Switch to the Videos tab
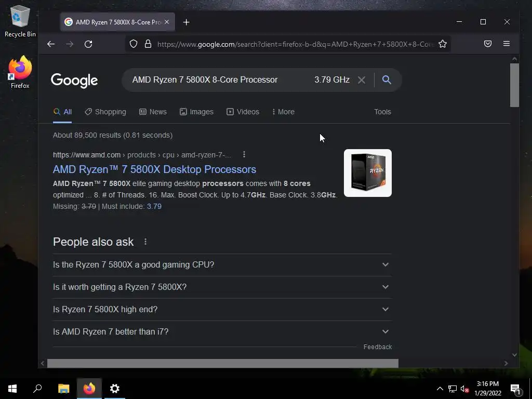Viewport: 532px width, 399px height. pyautogui.click(x=243, y=112)
